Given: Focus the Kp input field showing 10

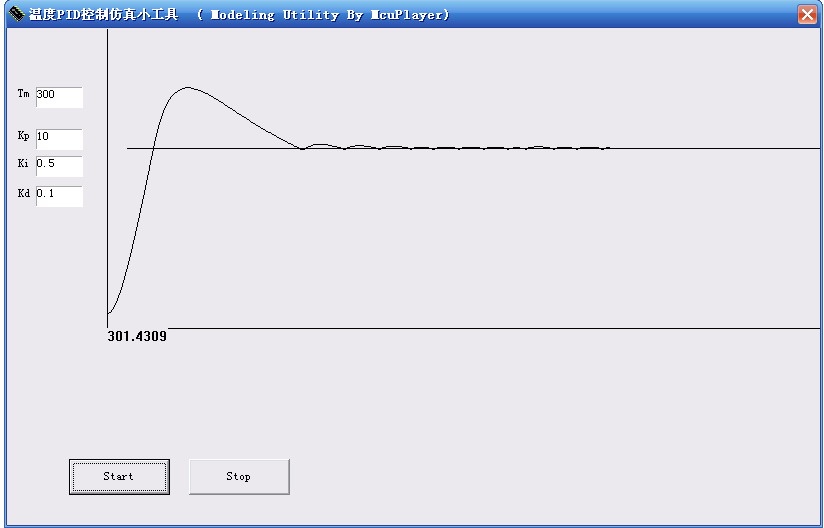Looking at the screenshot, I should (x=59, y=138).
